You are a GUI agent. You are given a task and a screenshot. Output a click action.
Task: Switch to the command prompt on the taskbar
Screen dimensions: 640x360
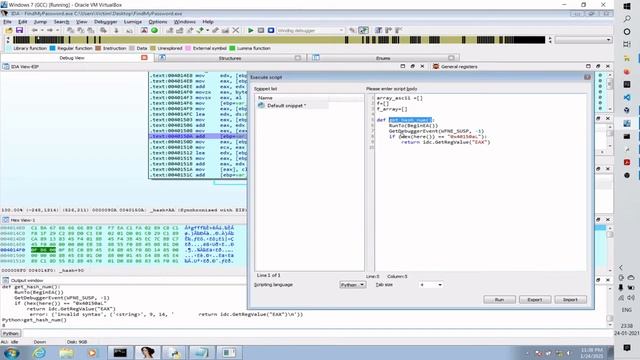(120, 353)
